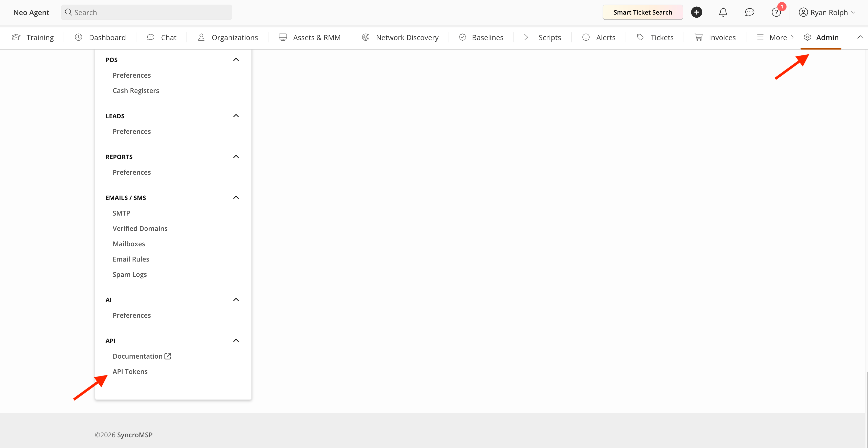Collapse the API section

[x=236, y=340]
